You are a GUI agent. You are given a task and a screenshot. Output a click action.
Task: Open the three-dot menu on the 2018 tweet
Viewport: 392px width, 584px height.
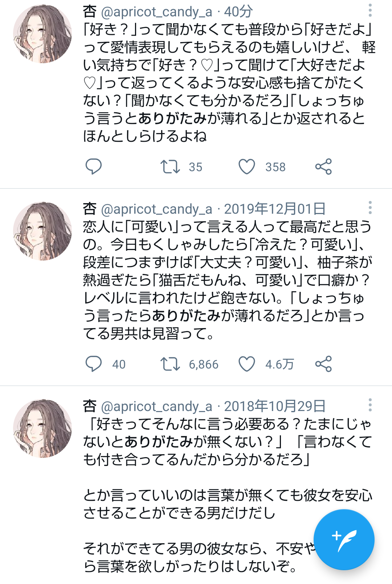click(x=369, y=404)
